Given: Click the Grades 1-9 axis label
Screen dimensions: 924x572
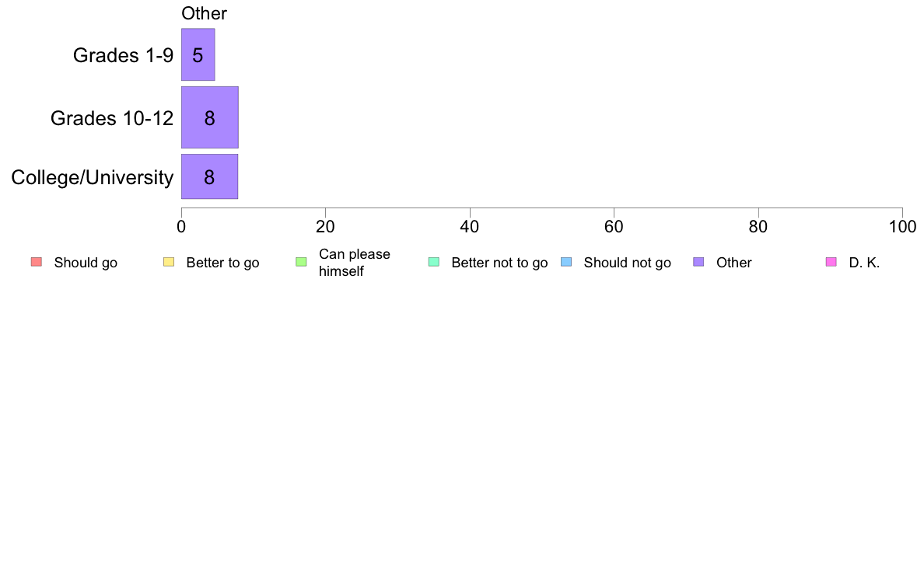Looking at the screenshot, I should point(123,55).
